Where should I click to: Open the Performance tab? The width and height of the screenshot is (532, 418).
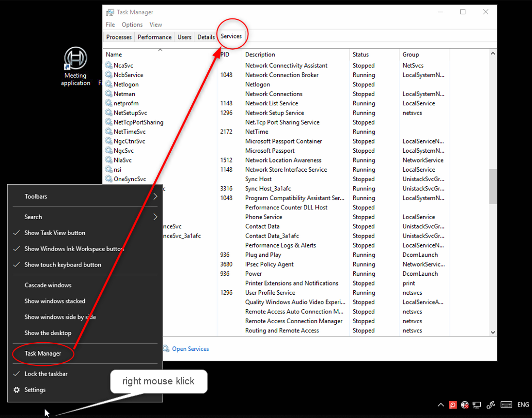click(154, 37)
